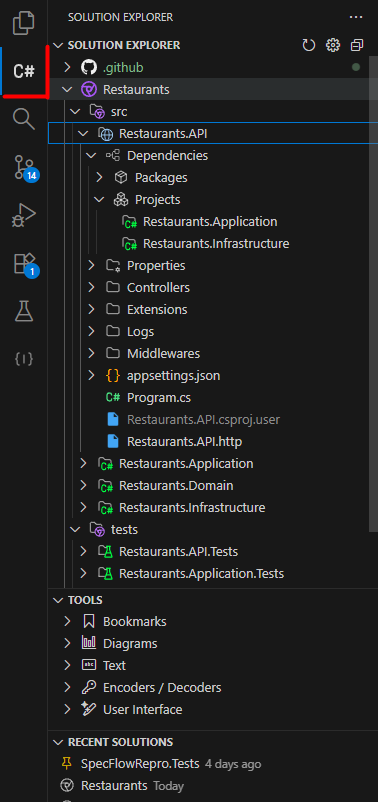This screenshot has height=802, width=378.
Task: Select Restaurants.Infrastructure under Projects dependencies
Action: 216,243
